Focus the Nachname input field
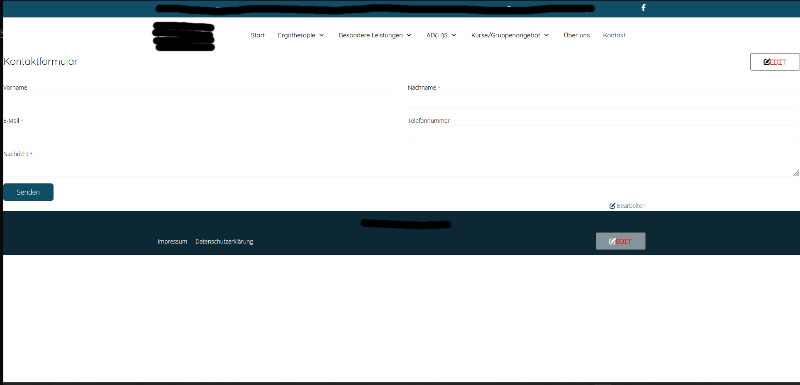Viewport: 800px width, 385px height. click(603, 100)
